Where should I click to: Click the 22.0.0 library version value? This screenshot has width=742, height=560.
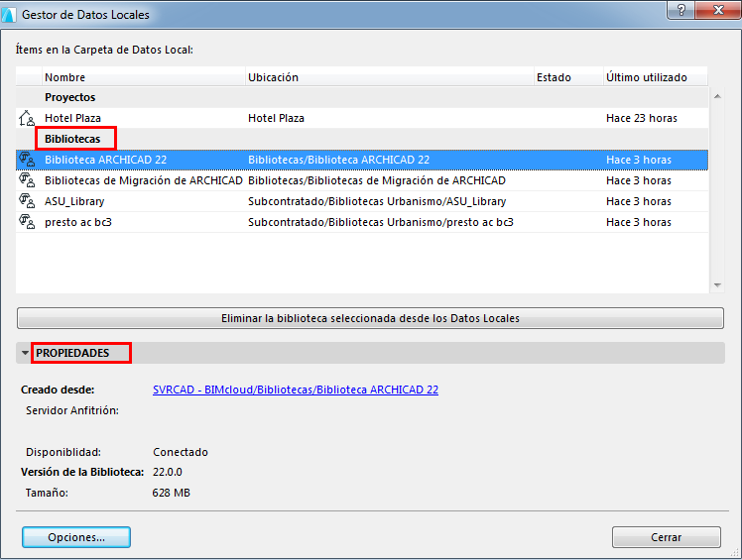(x=167, y=472)
